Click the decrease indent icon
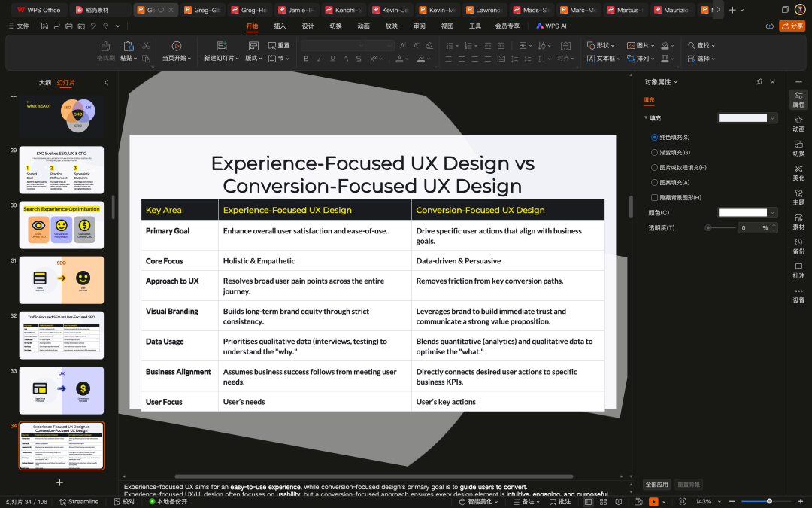 (x=488, y=46)
